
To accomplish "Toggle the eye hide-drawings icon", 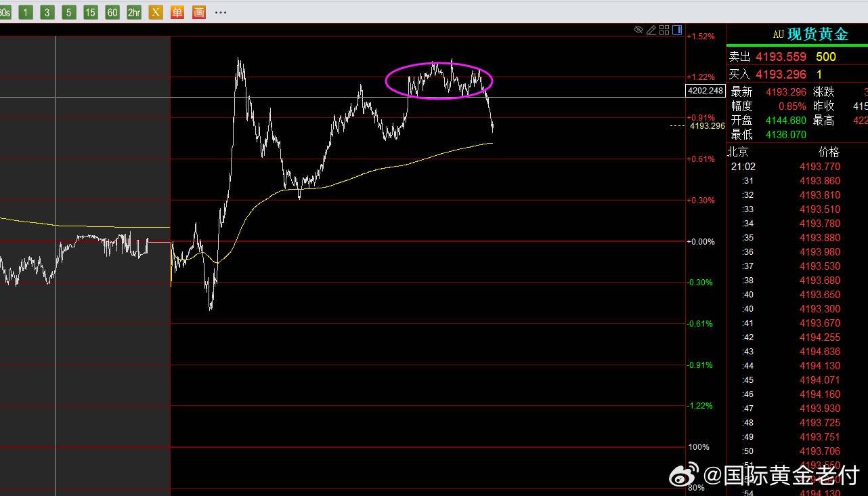I will coord(638,30).
